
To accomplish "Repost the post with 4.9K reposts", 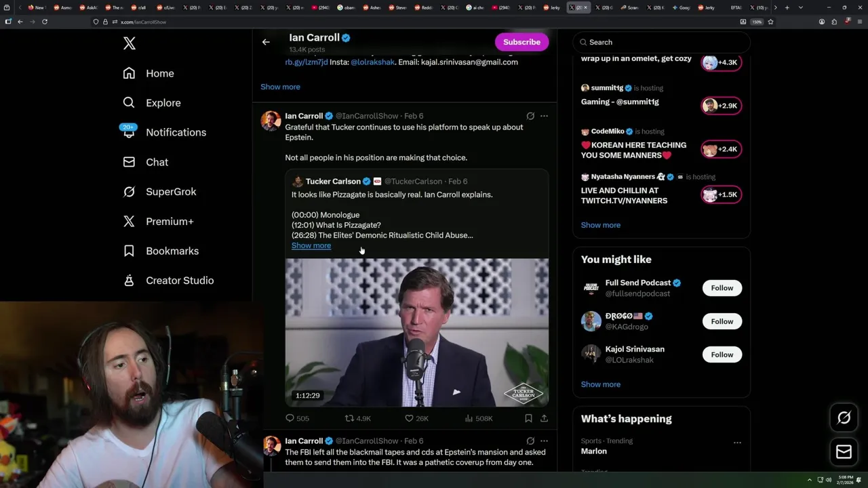I will tap(357, 418).
